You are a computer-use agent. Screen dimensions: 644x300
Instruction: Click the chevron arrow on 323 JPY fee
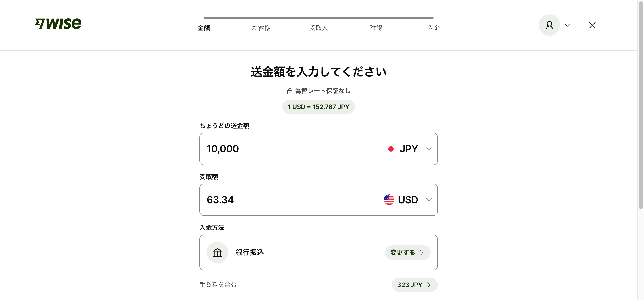[x=429, y=285]
